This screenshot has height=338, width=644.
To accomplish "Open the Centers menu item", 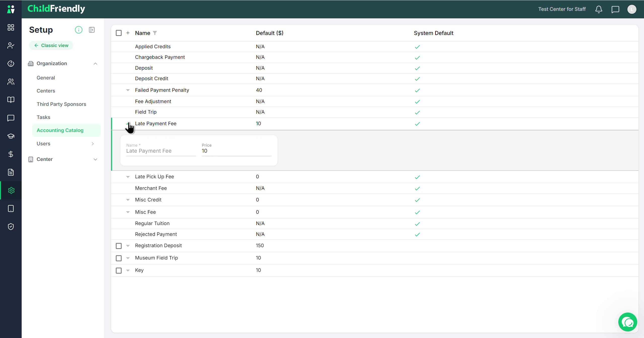I will tap(46, 91).
